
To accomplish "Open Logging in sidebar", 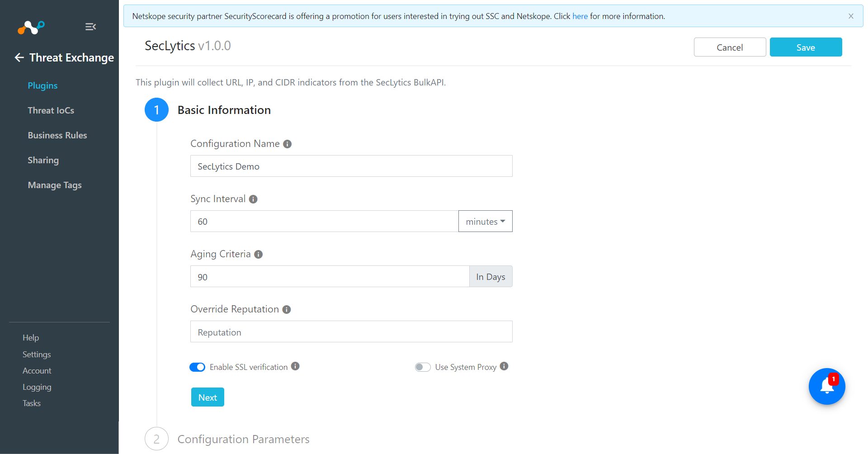I will tap(37, 387).
